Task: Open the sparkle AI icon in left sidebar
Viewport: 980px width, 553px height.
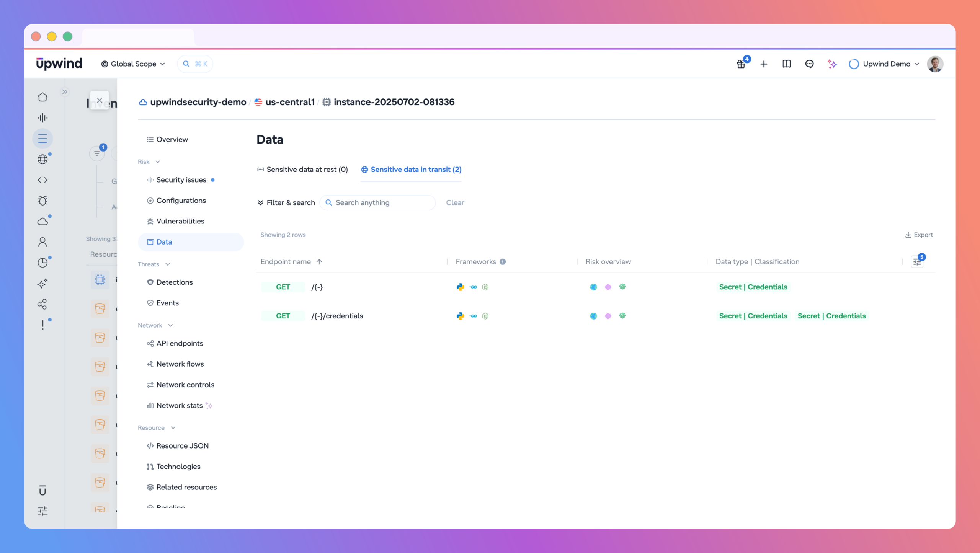Action: click(42, 283)
